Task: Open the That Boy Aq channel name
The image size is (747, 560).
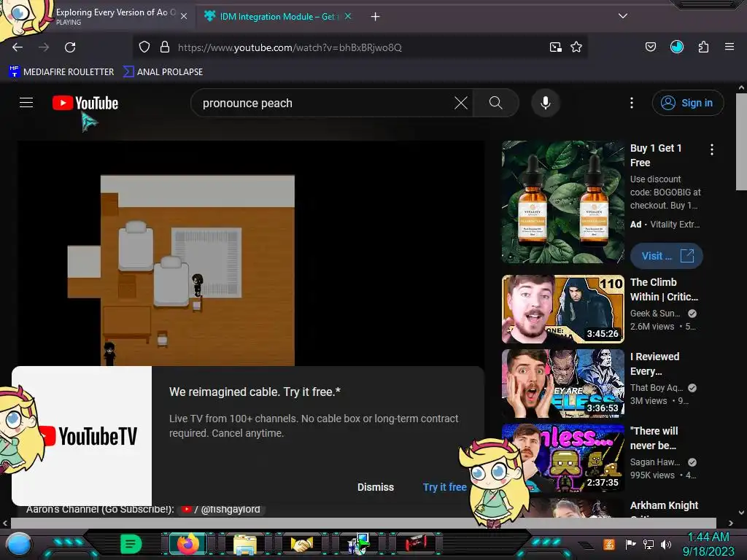Action: (657, 388)
